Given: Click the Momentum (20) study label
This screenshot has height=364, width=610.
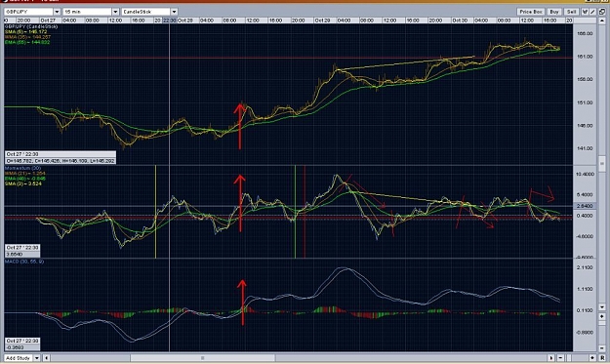Looking at the screenshot, I should point(22,168).
